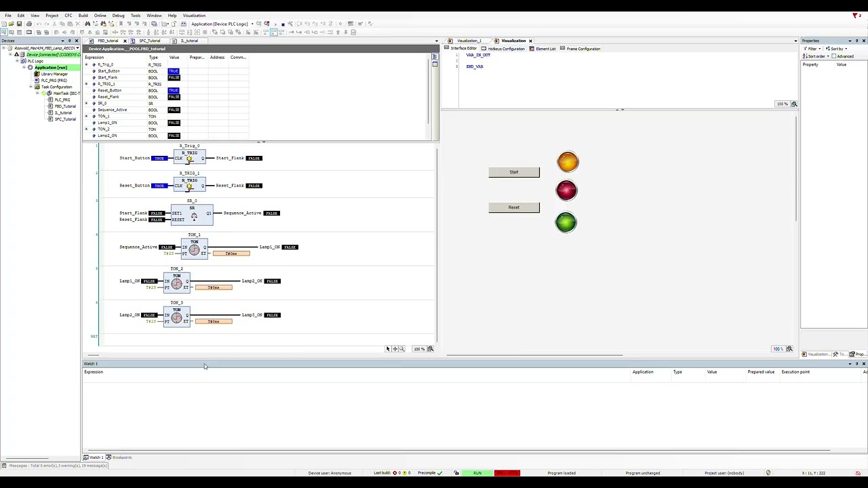
Task: Click the Find binoculars toolbar icon
Action: click(x=87, y=24)
